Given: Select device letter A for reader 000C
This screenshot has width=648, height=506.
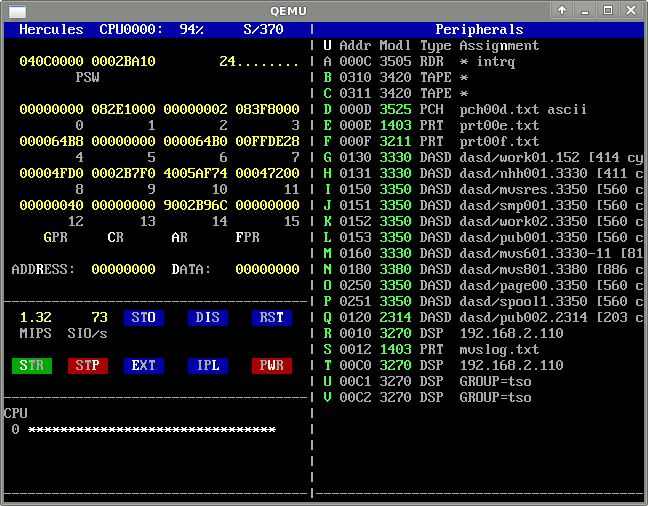Looking at the screenshot, I should [327, 62].
